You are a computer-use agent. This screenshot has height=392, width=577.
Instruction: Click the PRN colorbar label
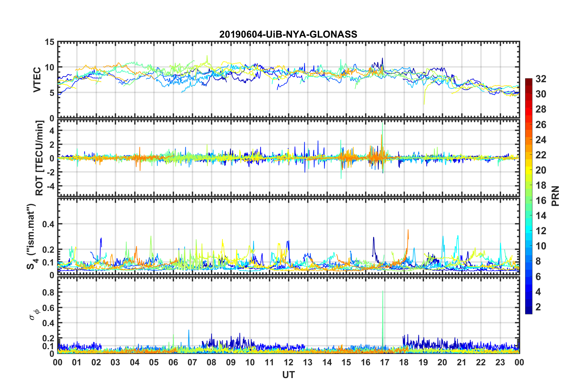click(555, 196)
